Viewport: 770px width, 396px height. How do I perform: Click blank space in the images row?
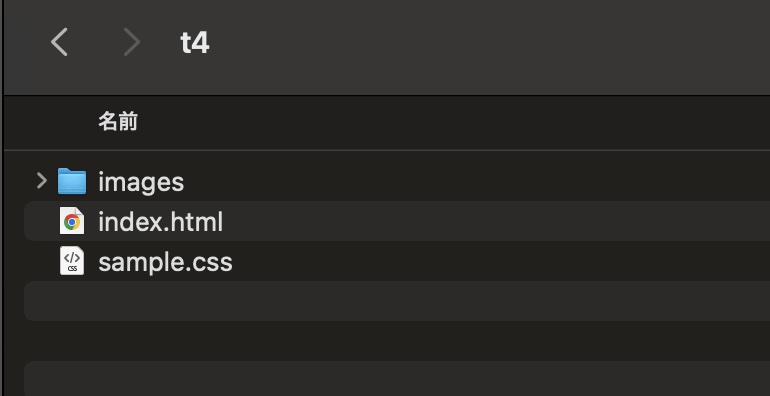pyautogui.click(x=476, y=181)
